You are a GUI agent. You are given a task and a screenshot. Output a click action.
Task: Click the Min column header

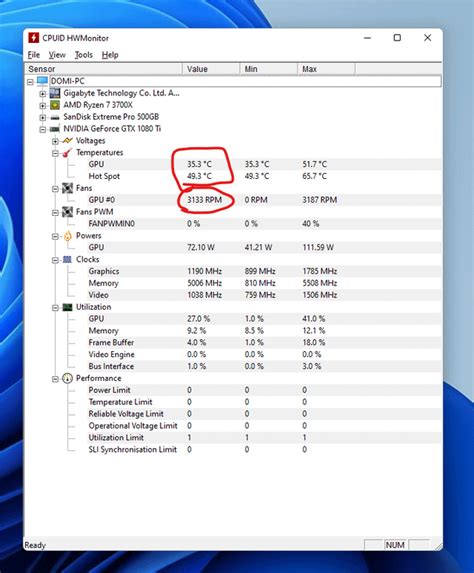[x=269, y=69]
